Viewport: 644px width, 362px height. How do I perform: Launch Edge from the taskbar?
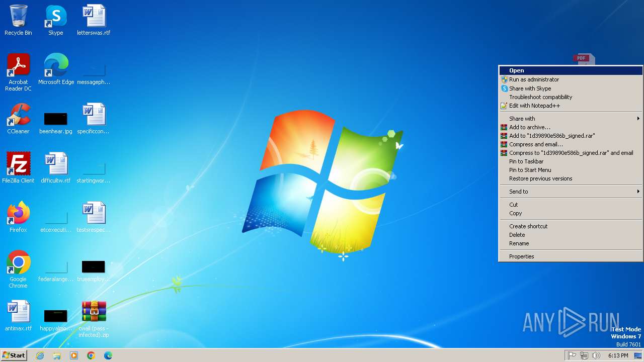pyautogui.click(x=108, y=355)
